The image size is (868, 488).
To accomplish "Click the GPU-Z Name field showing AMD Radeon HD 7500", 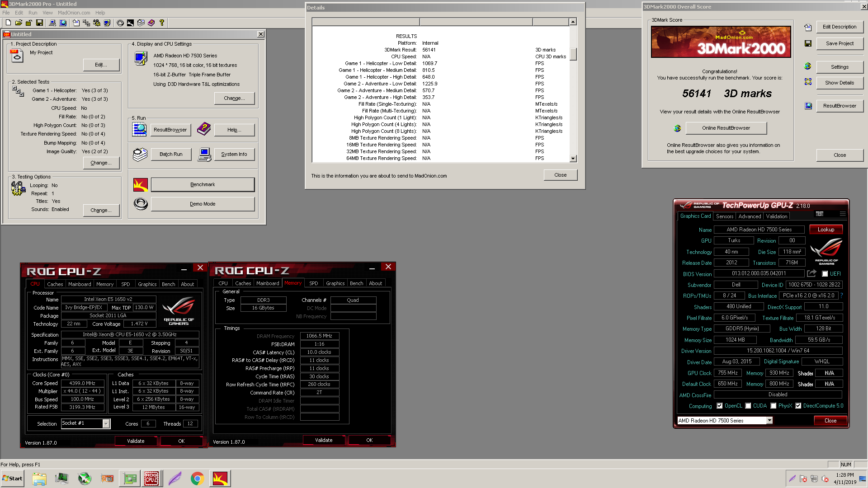I will 759,230.
